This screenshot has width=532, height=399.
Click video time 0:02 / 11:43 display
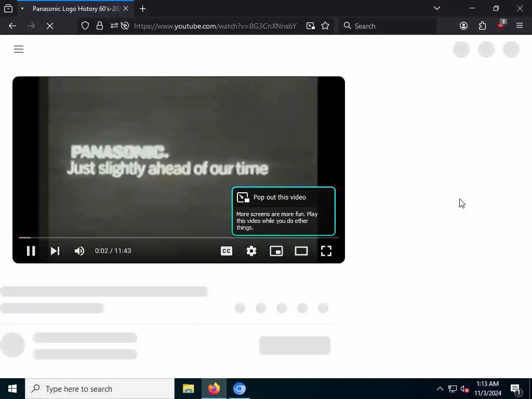pos(113,251)
